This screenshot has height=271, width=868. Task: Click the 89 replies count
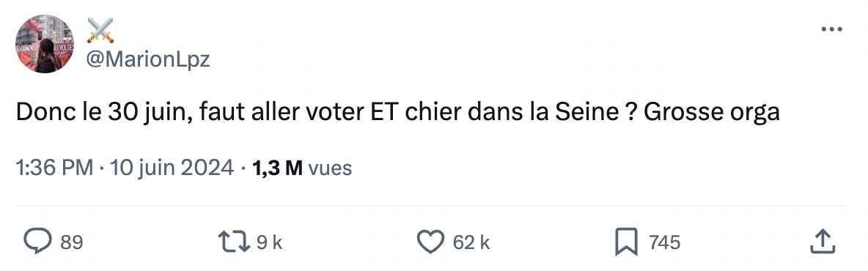(x=71, y=242)
